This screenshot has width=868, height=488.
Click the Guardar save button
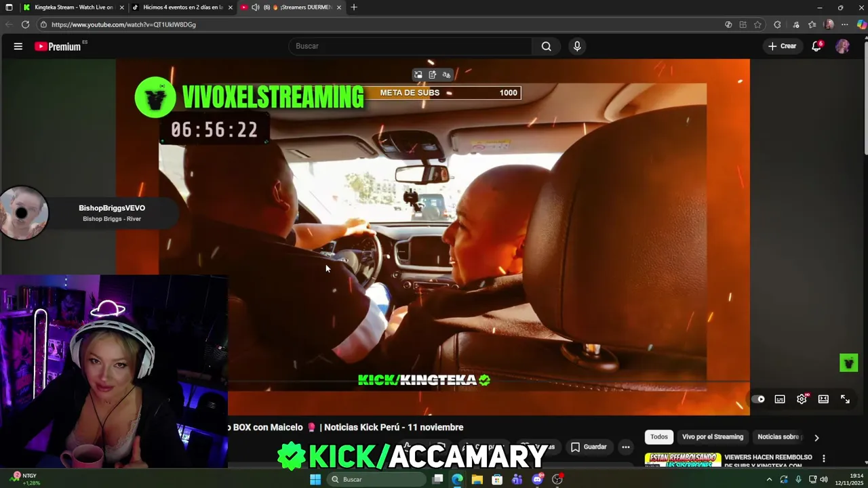589,447
